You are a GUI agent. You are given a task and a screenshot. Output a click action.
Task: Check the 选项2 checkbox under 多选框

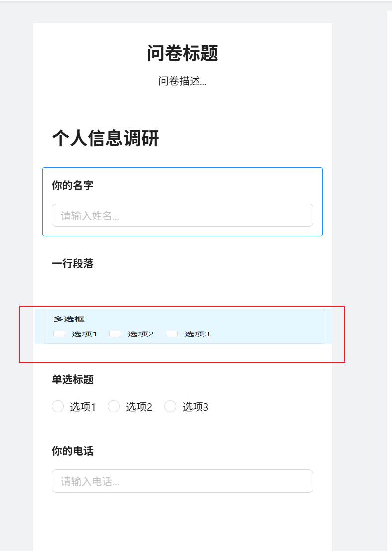point(115,333)
